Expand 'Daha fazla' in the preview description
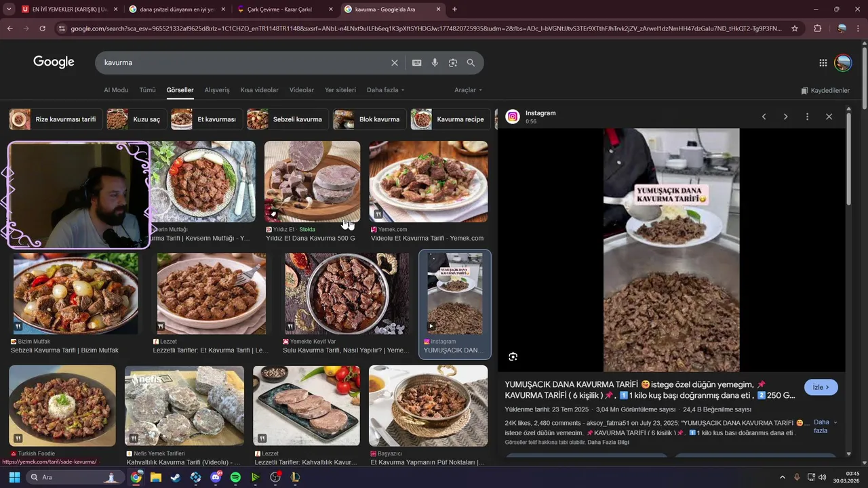 (x=825, y=426)
